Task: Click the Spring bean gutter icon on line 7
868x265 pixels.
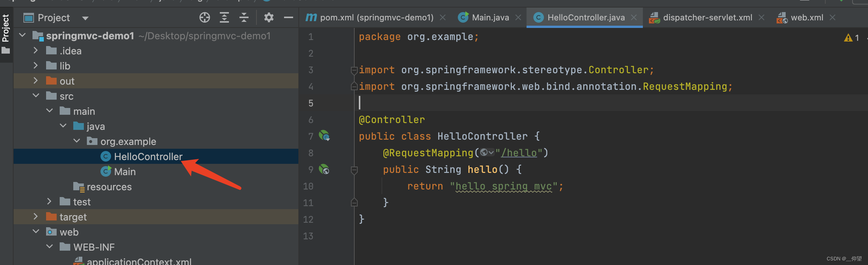Action: pyautogui.click(x=324, y=136)
